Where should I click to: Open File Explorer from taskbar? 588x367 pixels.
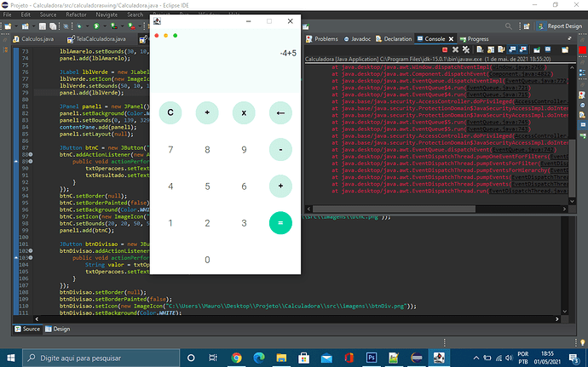click(281, 358)
